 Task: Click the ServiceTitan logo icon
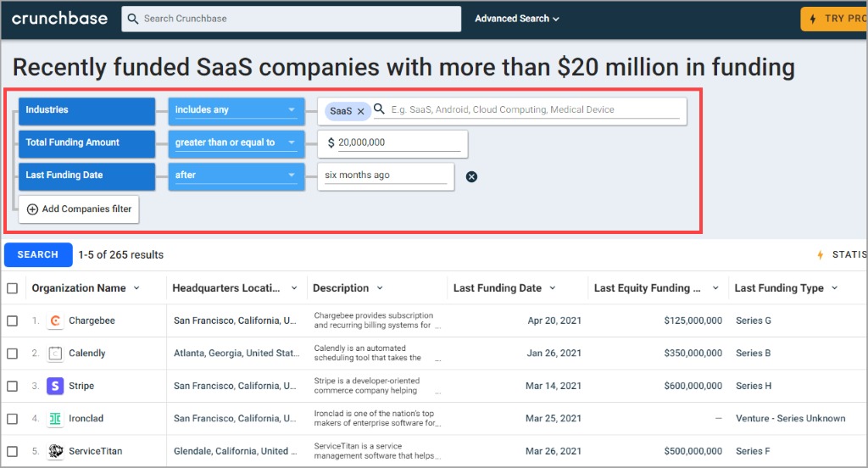[x=55, y=451]
